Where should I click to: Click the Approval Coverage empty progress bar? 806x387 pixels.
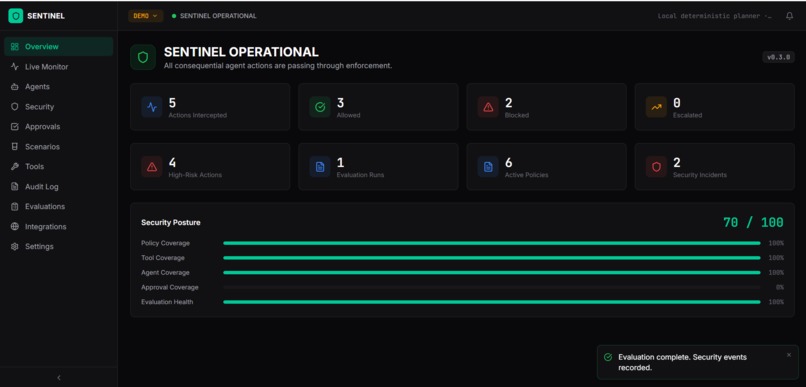(x=491, y=287)
